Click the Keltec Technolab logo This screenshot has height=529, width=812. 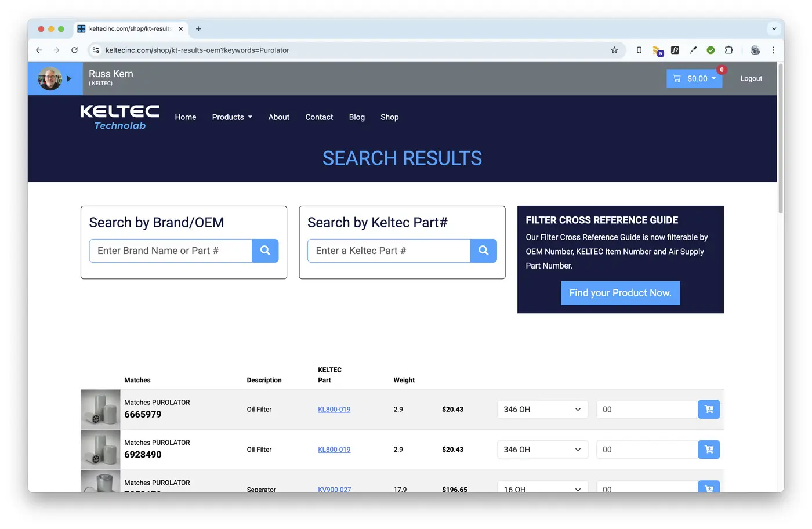(x=119, y=117)
